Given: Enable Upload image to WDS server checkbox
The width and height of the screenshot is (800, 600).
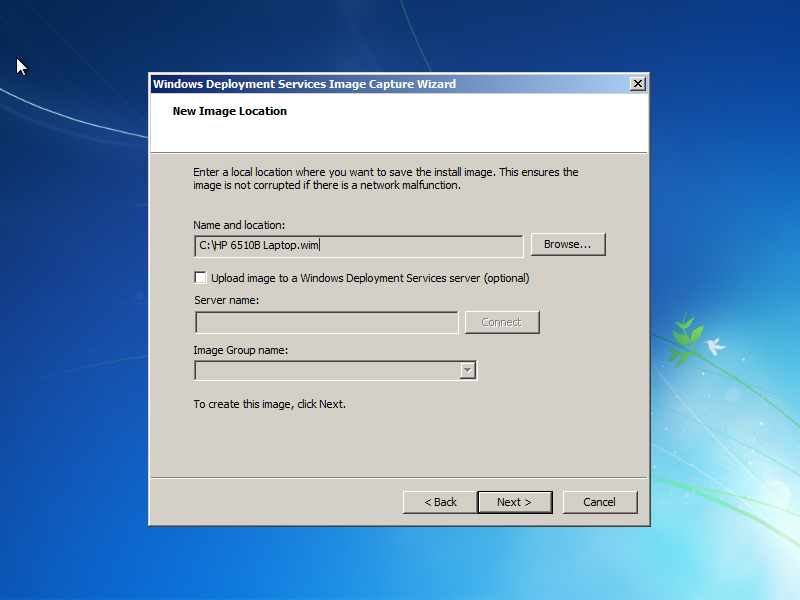Looking at the screenshot, I should 201,278.
